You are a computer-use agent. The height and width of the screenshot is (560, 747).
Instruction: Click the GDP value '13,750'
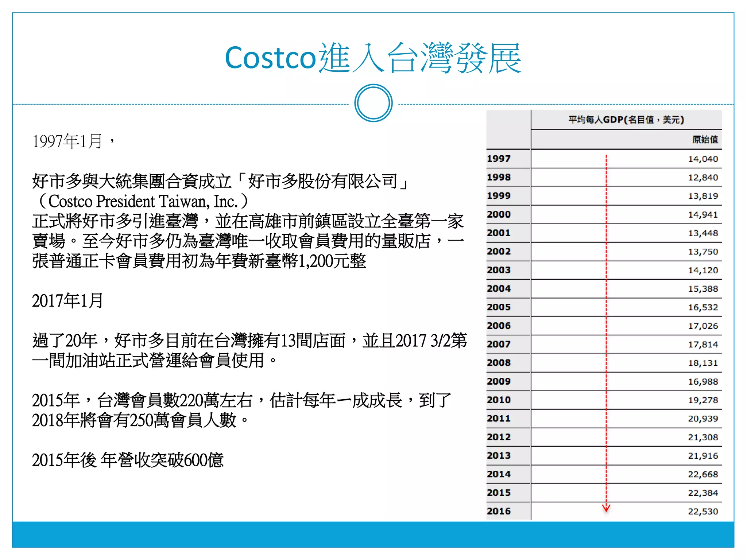703,252
